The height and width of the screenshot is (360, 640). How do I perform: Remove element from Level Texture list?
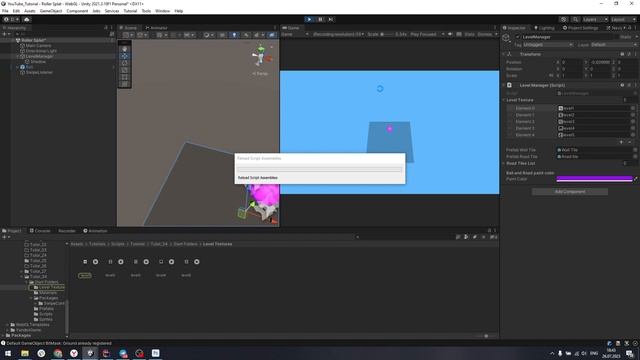pos(630,142)
